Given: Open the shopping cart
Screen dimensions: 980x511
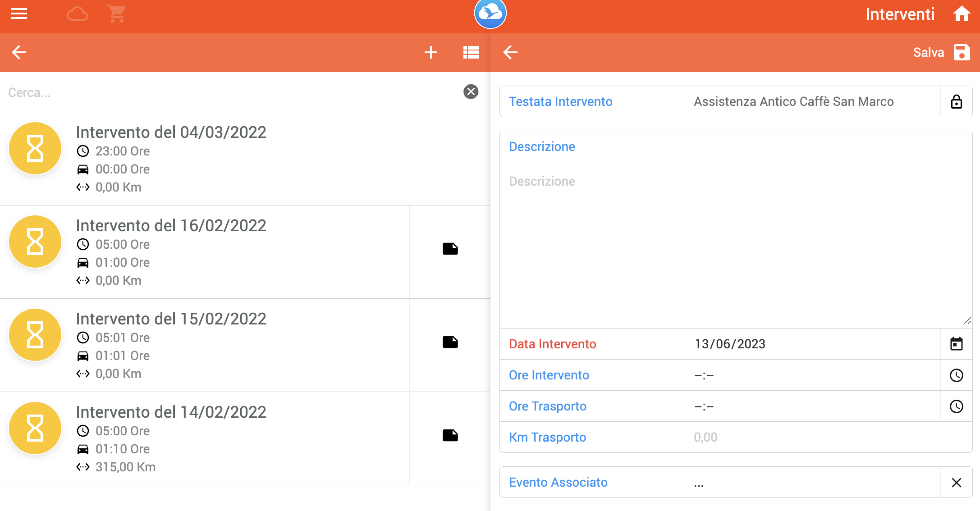Looking at the screenshot, I should click(x=117, y=14).
